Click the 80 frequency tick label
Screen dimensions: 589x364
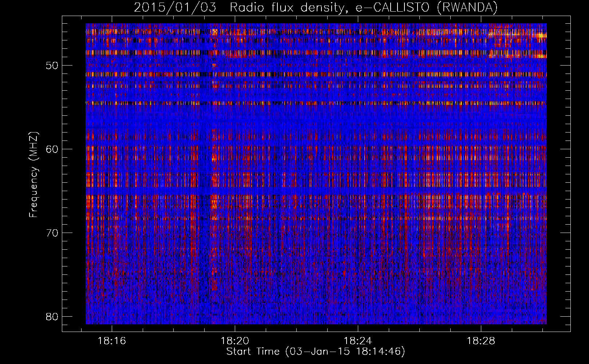point(52,317)
